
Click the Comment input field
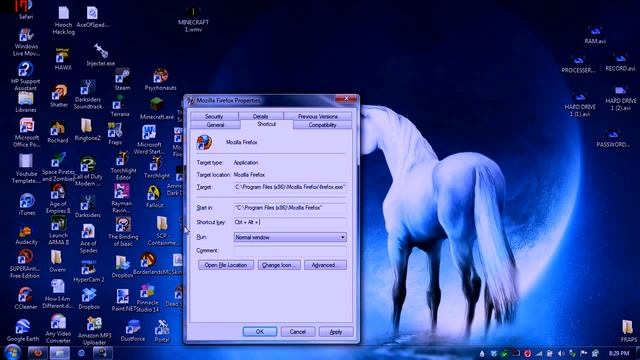point(290,251)
